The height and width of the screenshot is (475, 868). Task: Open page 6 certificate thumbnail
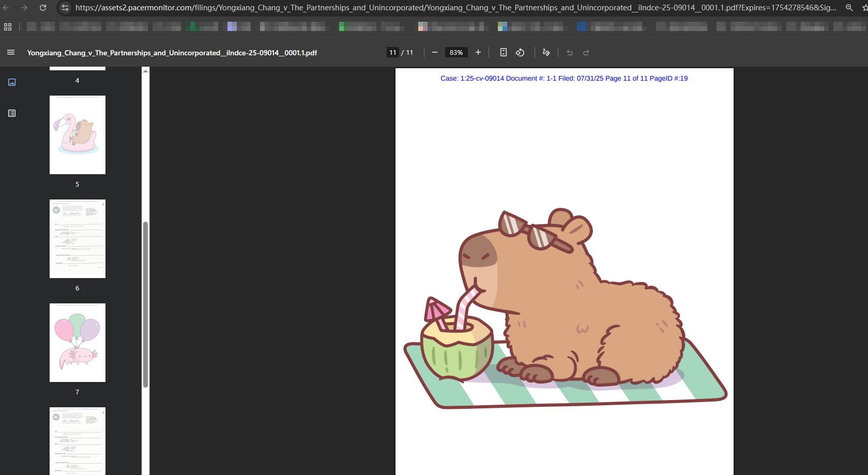click(78, 239)
